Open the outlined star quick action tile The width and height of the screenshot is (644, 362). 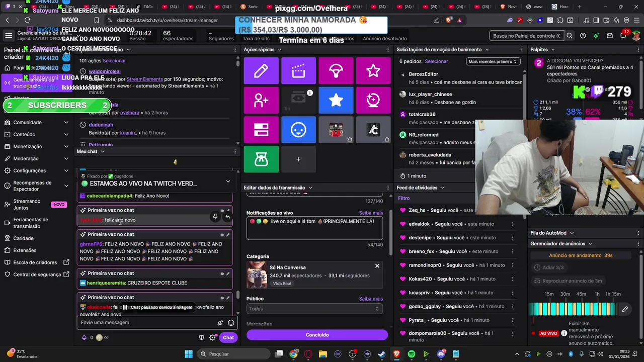click(x=373, y=71)
